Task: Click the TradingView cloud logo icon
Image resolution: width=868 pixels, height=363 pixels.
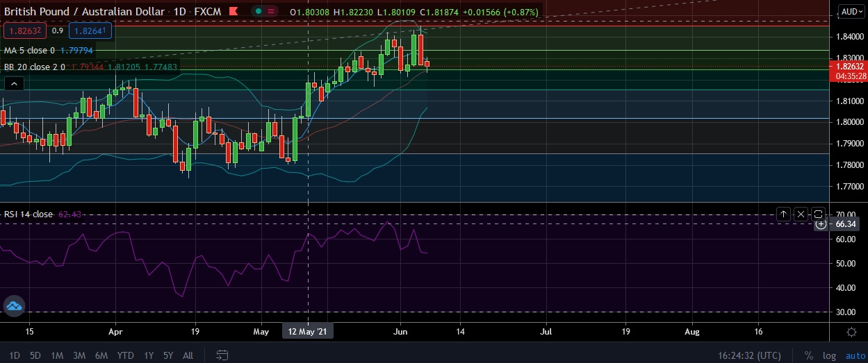Action: [14, 305]
